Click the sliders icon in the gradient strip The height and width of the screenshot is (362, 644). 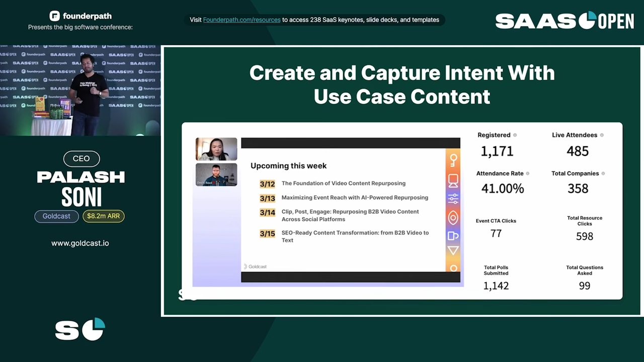click(x=453, y=199)
